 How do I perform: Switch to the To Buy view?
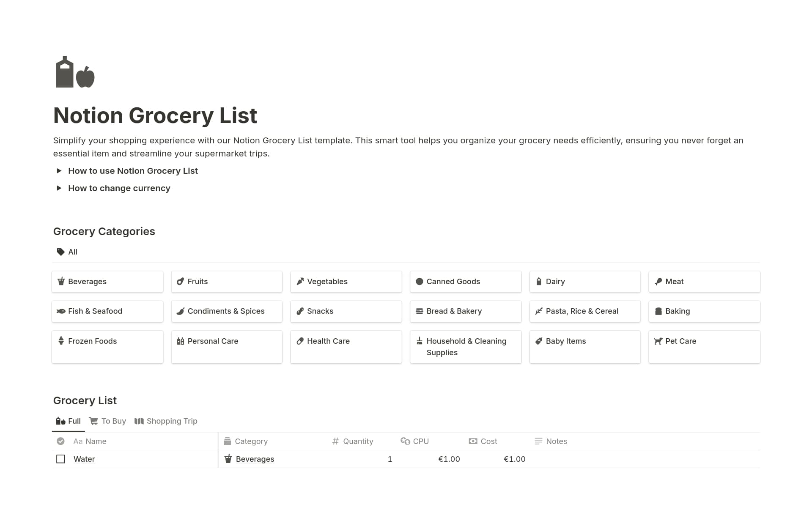(113, 421)
